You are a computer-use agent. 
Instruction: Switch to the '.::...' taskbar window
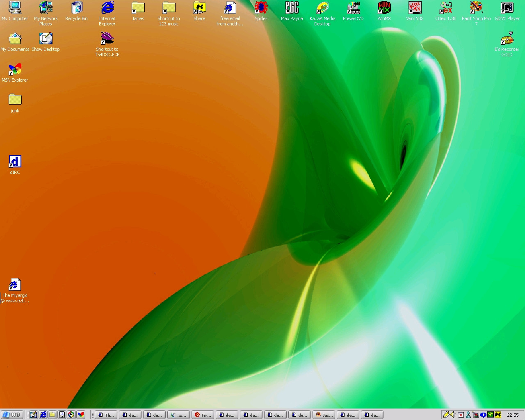178,415
